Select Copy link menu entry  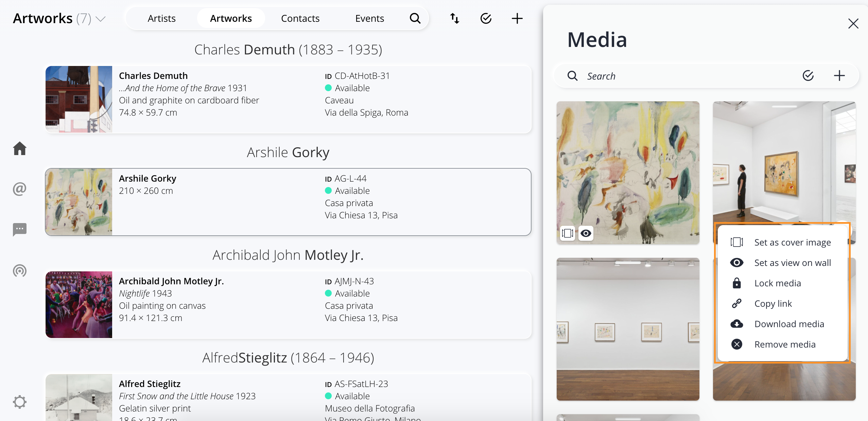coord(782,303)
